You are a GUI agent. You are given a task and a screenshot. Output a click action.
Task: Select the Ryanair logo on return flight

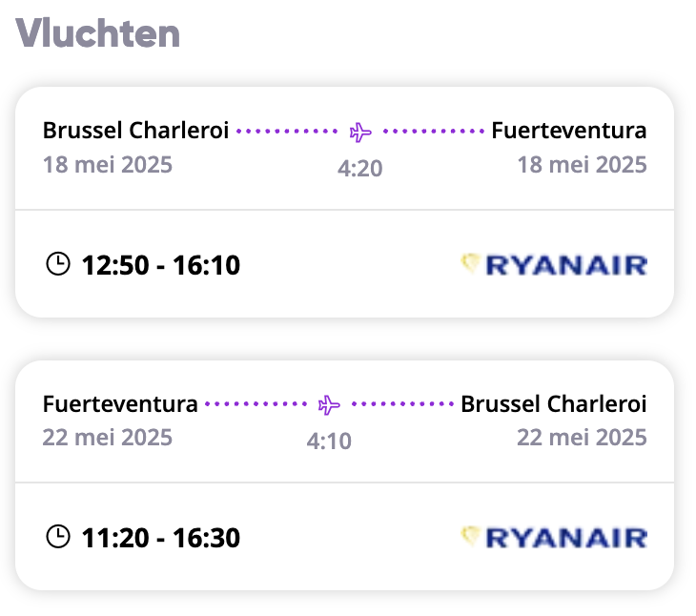pos(554,538)
